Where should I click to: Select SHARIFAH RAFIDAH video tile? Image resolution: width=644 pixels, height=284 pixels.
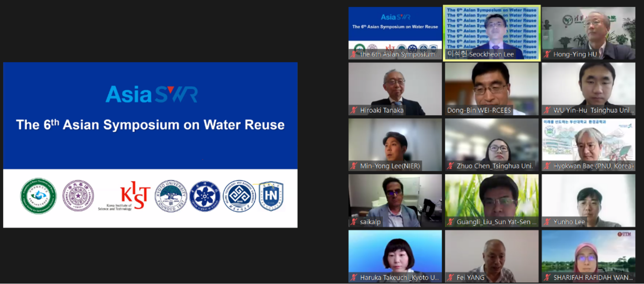pyautogui.click(x=588, y=256)
